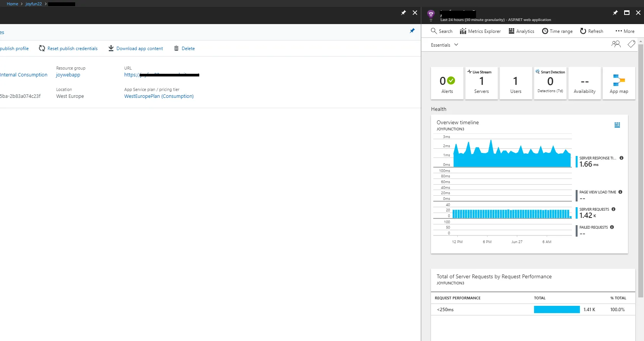Show info for Page View Load Time
The height and width of the screenshot is (341, 644).
(x=620, y=192)
